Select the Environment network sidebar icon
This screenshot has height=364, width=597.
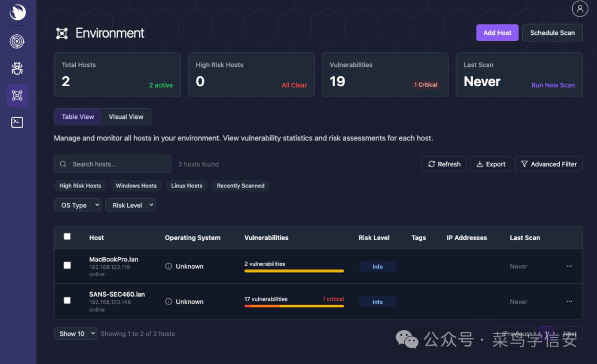coord(17,95)
